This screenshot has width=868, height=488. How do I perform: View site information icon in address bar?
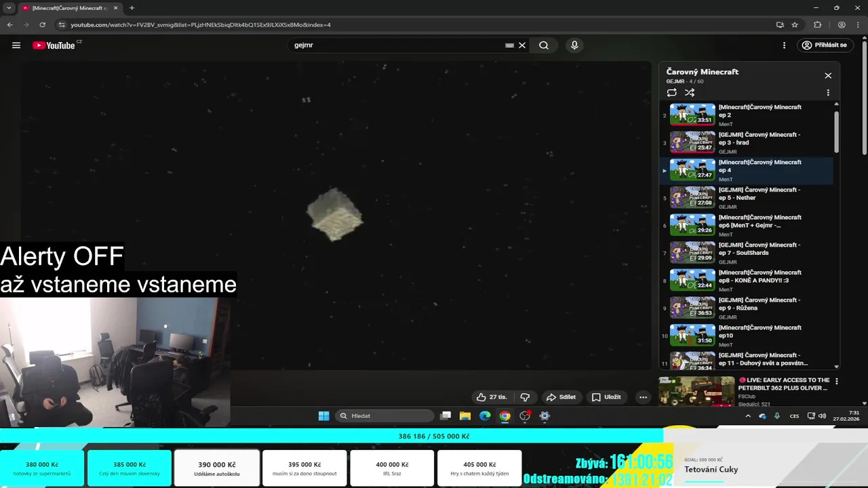click(62, 24)
